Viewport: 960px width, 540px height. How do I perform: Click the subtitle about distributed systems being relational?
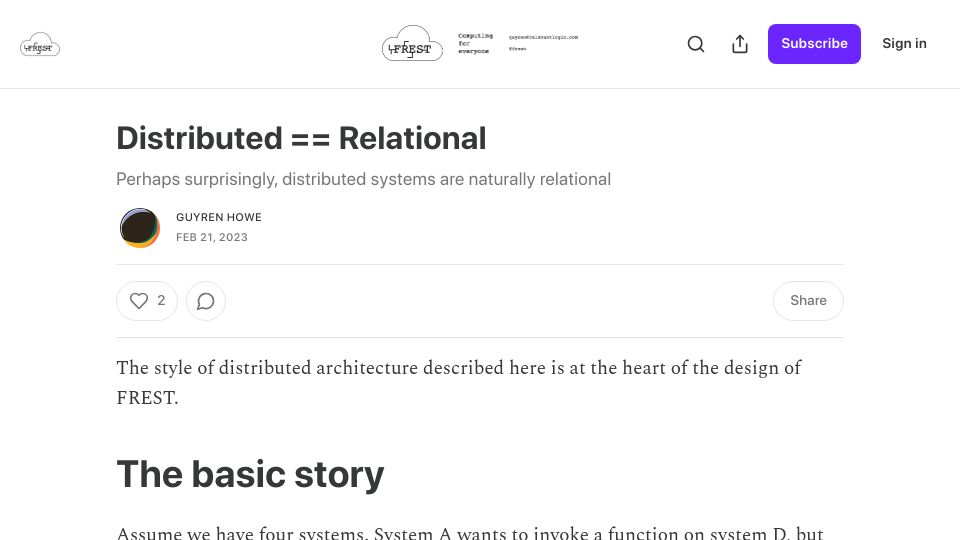tap(364, 179)
